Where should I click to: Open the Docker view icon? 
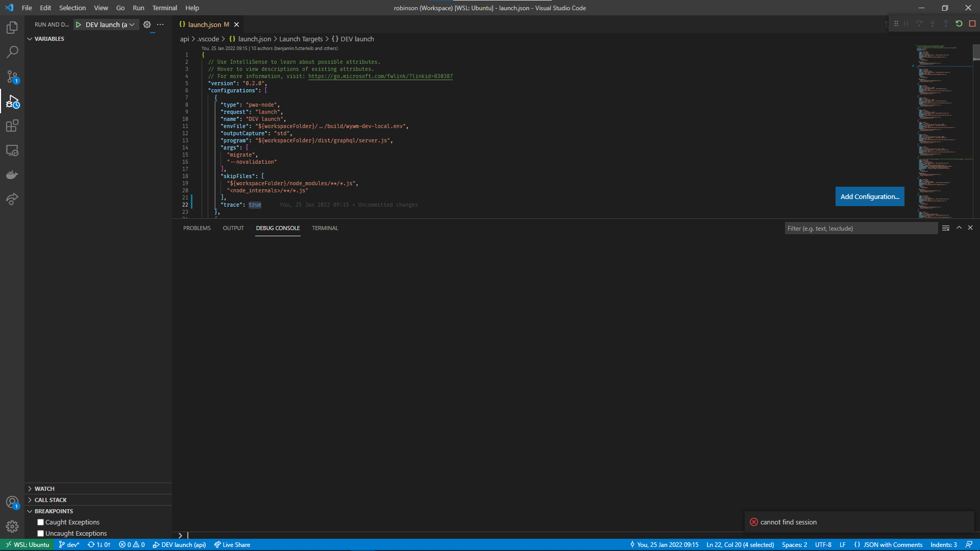(12, 174)
